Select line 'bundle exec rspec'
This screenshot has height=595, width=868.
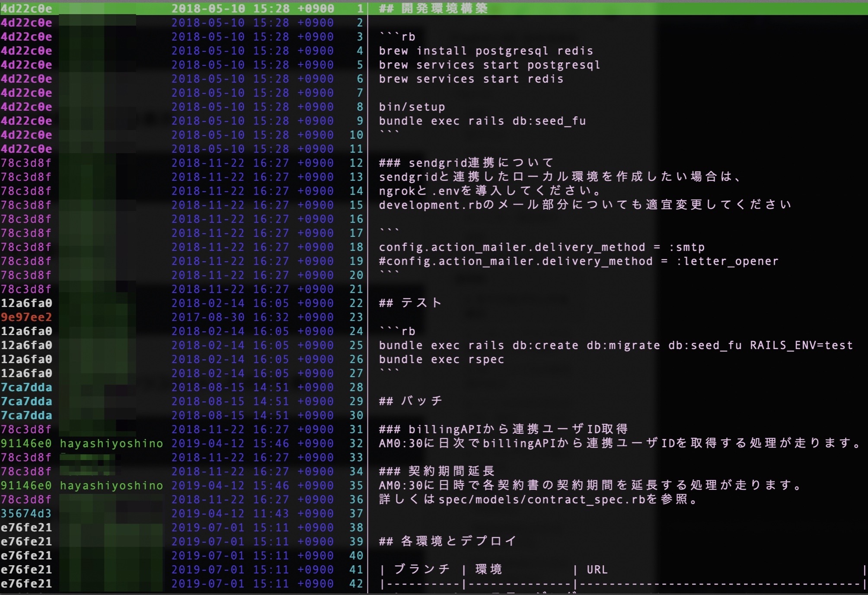(x=441, y=359)
